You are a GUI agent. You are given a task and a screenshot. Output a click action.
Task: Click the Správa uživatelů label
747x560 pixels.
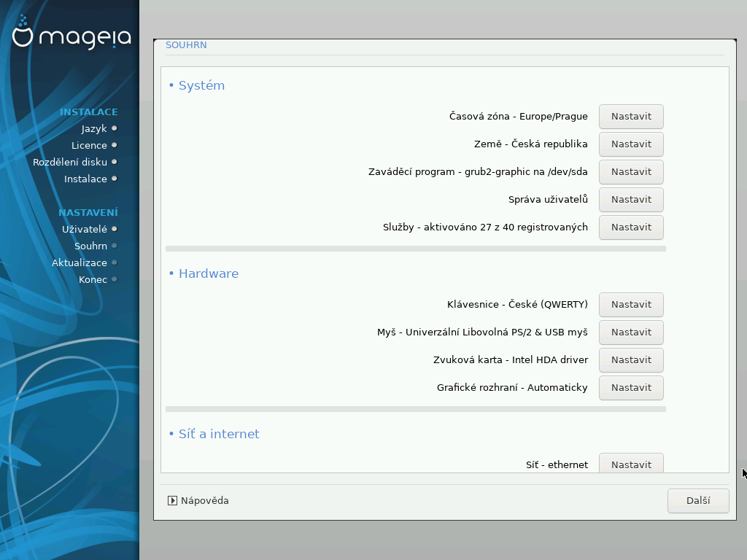click(x=549, y=200)
